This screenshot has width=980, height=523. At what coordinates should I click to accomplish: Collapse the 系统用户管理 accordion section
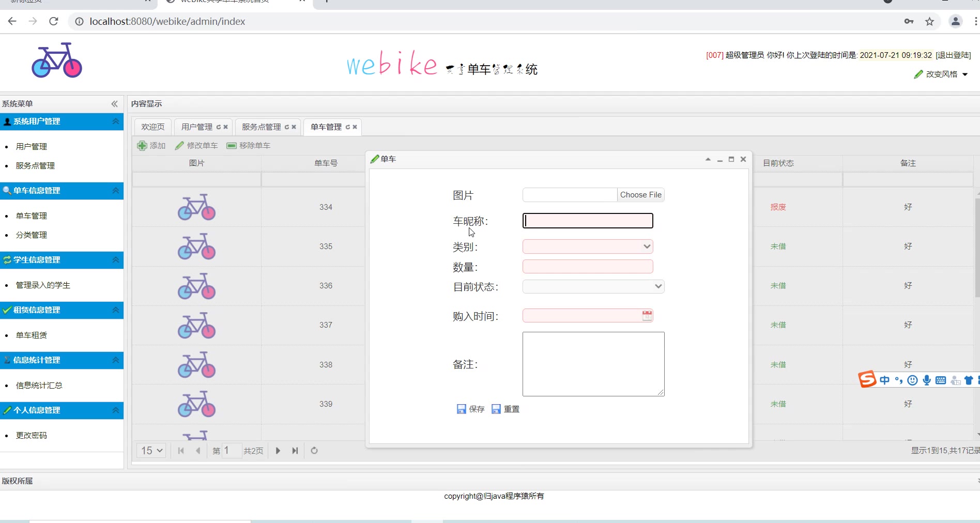116,121
